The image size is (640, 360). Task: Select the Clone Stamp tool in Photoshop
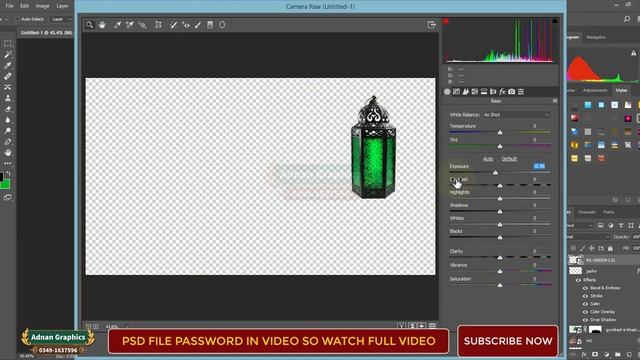(x=7, y=98)
